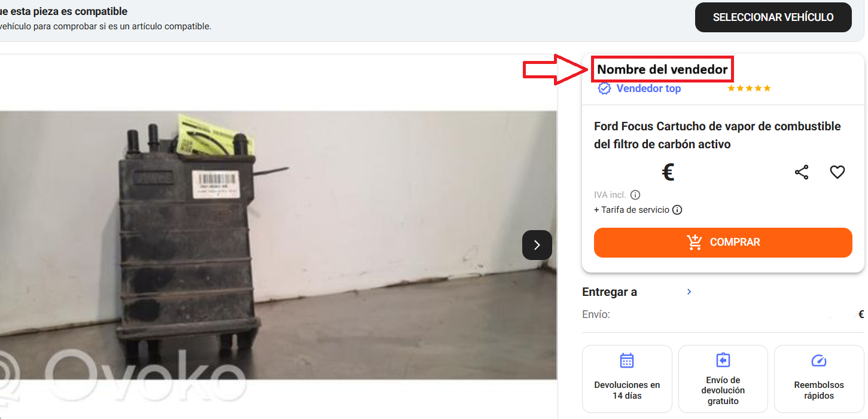
Task: Open the Tarifa de servicio info icon
Action: click(677, 210)
